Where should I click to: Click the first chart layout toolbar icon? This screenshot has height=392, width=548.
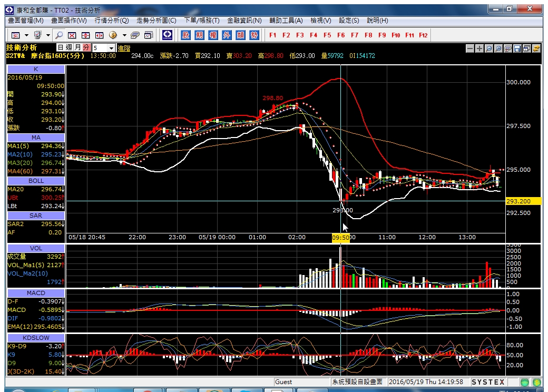tap(15, 35)
